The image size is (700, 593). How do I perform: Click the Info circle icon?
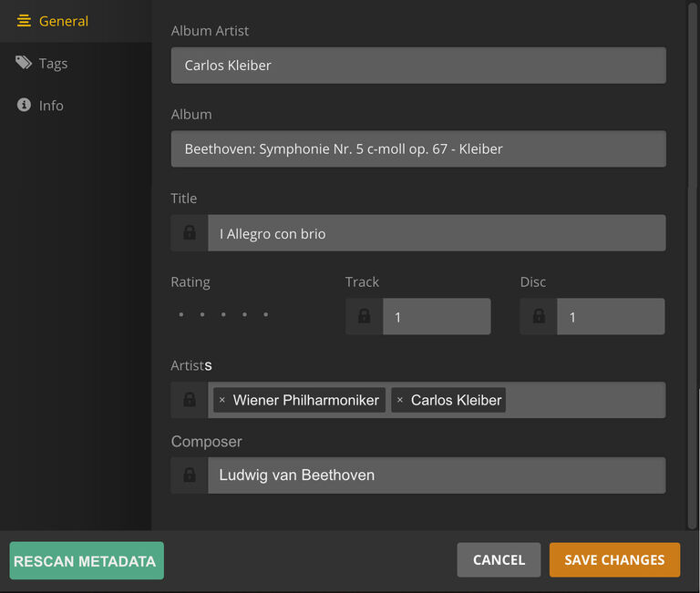(24, 105)
